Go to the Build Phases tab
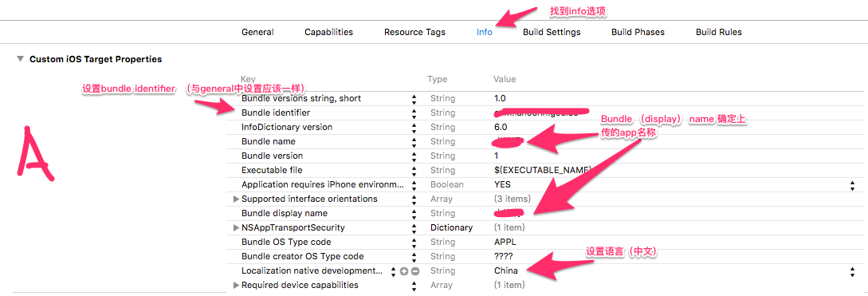 [638, 32]
